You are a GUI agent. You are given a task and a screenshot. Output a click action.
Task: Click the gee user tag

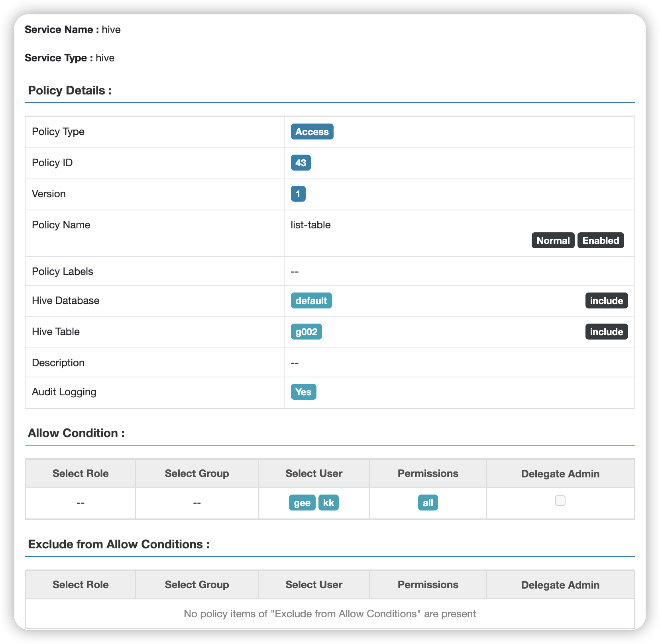302,503
